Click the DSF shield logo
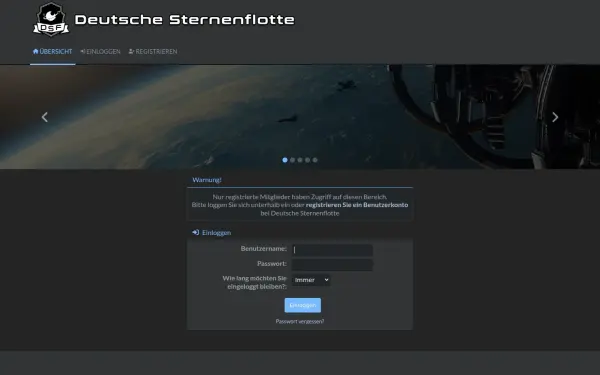This screenshot has width=600, height=375. [51, 19]
